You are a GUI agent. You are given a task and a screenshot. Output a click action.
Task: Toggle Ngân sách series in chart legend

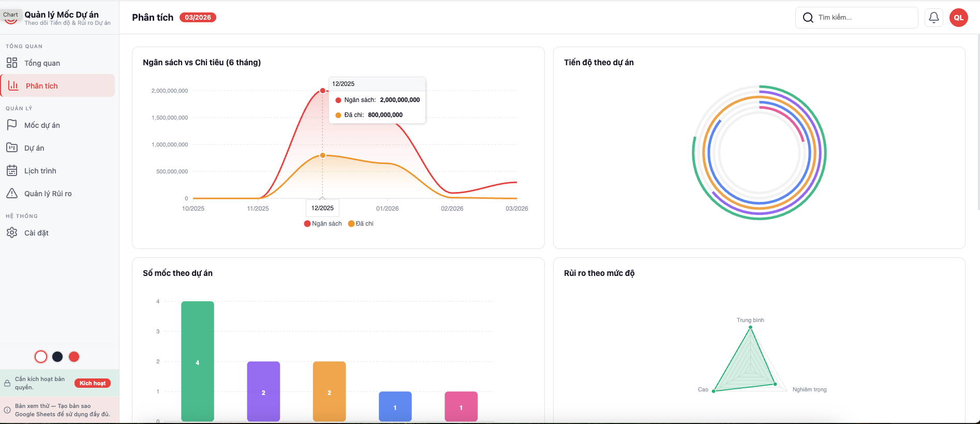tap(323, 224)
